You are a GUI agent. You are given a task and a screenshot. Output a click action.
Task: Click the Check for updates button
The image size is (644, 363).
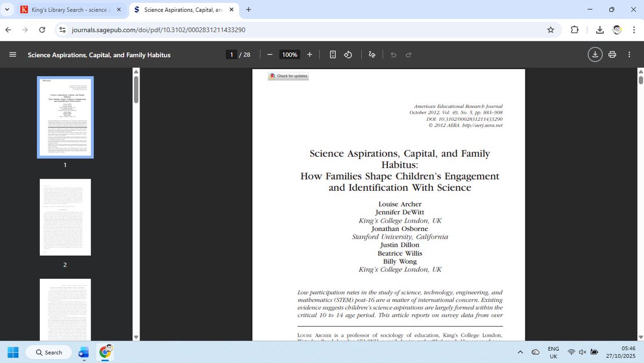[289, 76]
